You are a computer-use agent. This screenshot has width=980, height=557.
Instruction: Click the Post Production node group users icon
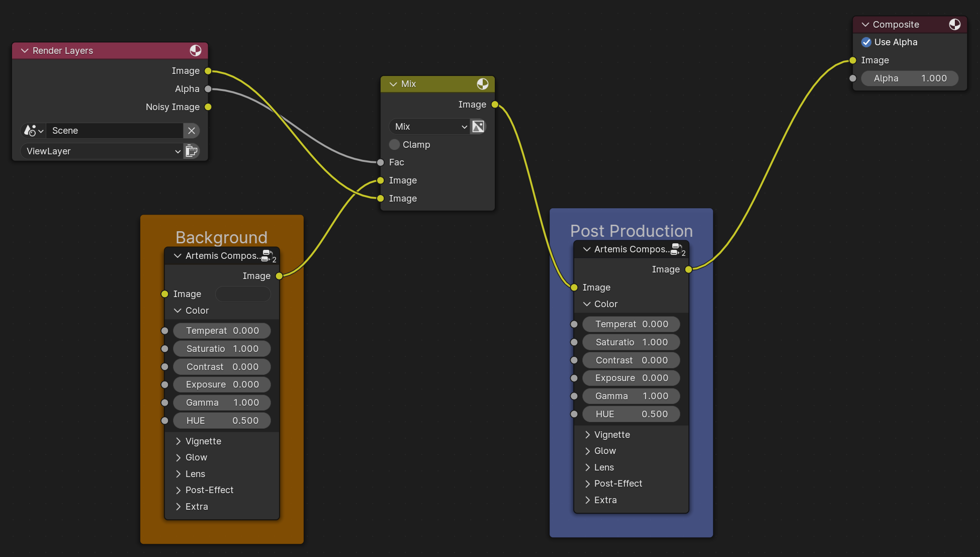tap(677, 250)
